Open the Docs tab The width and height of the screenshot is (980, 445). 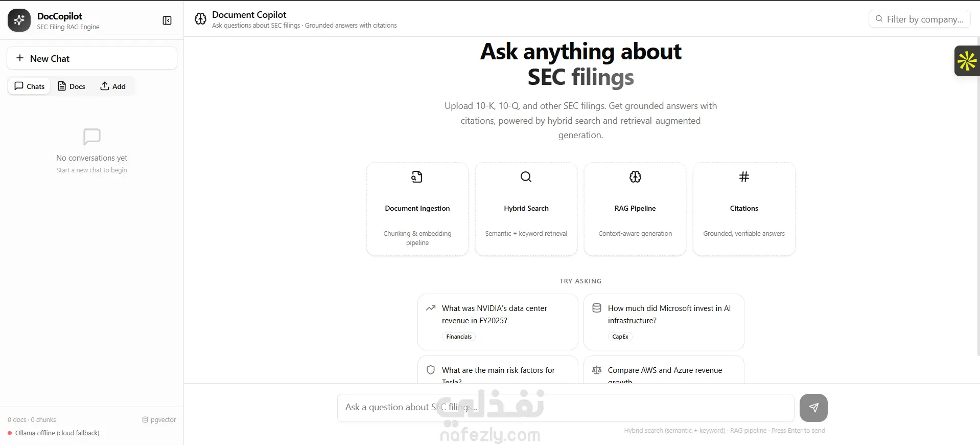[72, 86]
